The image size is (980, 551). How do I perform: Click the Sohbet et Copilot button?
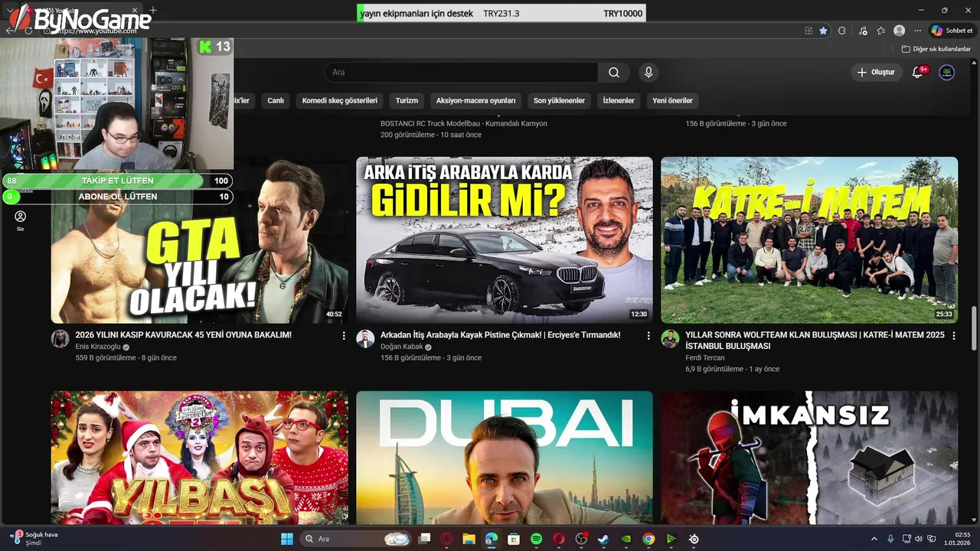952,31
